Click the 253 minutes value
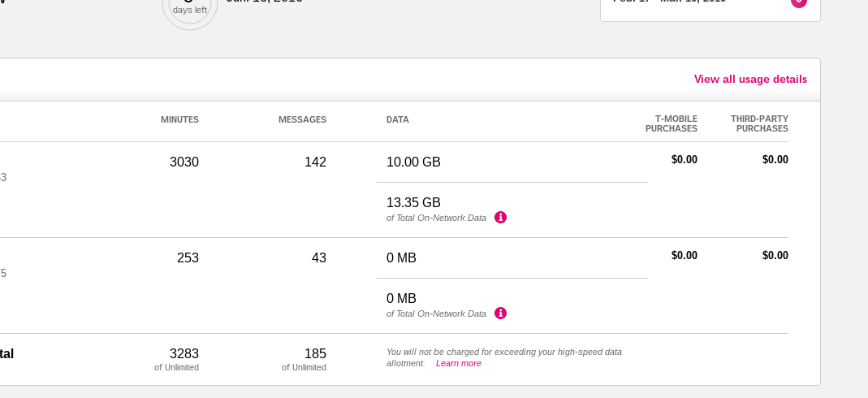The image size is (868, 398). pos(188,257)
